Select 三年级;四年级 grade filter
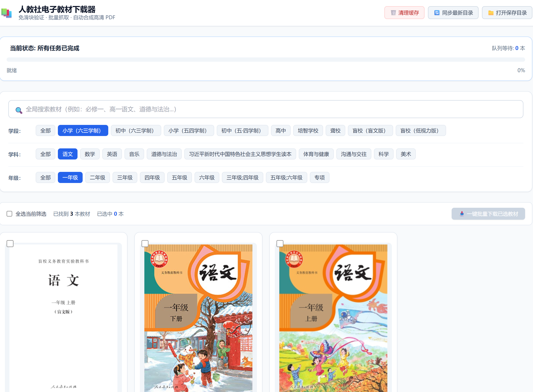The image size is (533, 392). (x=242, y=177)
